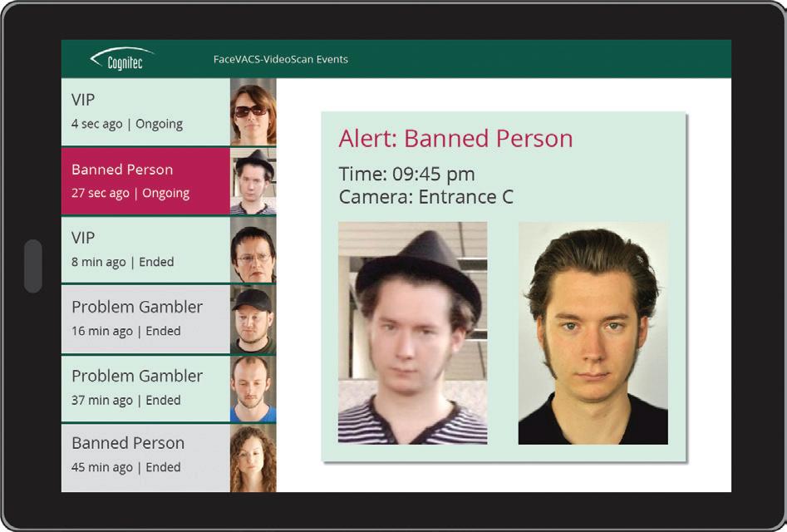Tap the tablet home button on bezel
The height and width of the screenshot is (532, 787).
click(33, 266)
